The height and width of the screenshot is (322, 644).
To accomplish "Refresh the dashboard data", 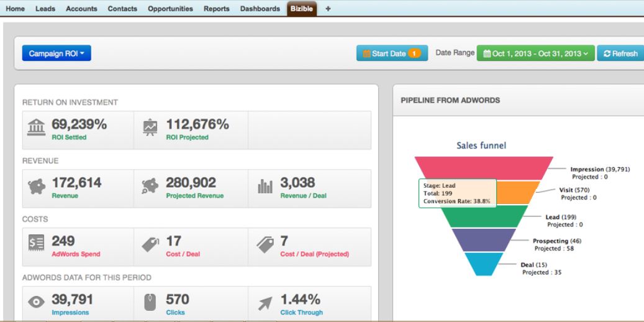I will click(621, 54).
